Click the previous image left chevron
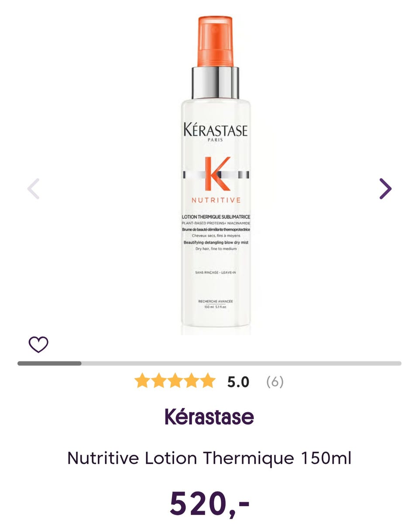The width and height of the screenshot is (419, 532). click(33, 189)
